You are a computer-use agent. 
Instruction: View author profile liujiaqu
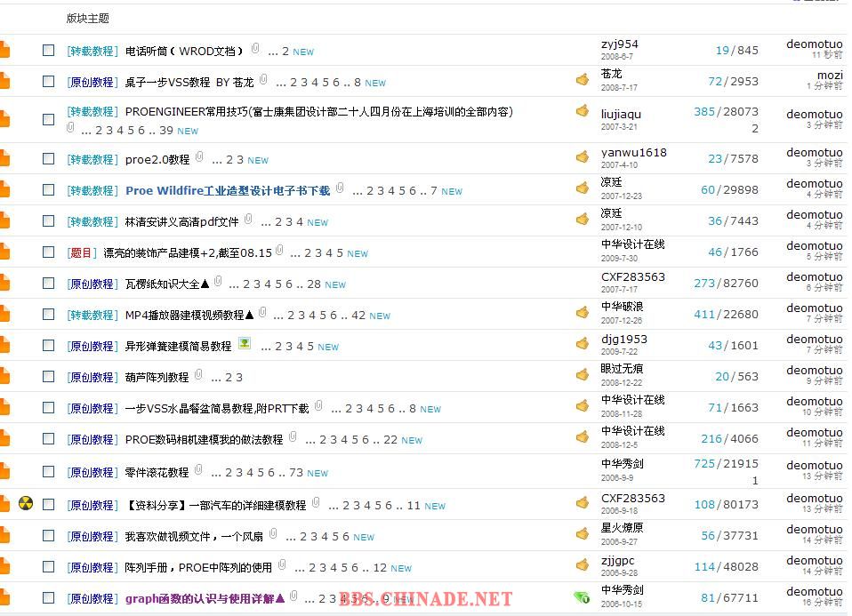(x=621, y=114)
